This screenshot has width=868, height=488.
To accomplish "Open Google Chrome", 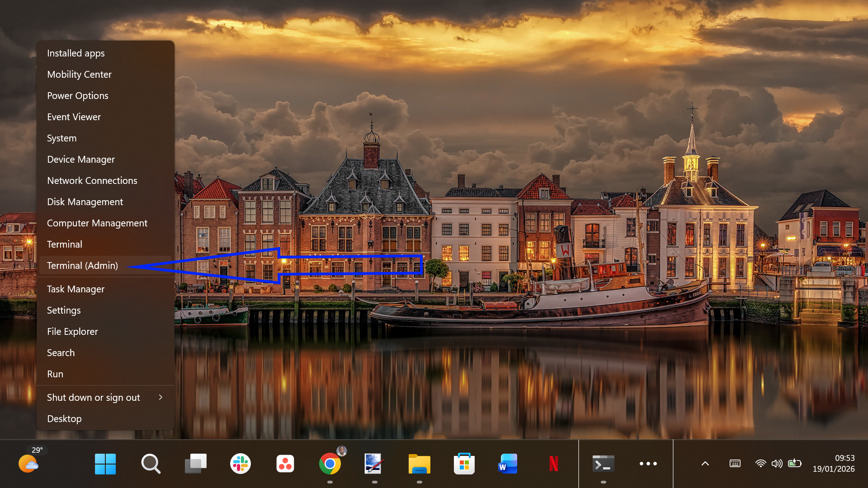I will click(x=330, y=463).
